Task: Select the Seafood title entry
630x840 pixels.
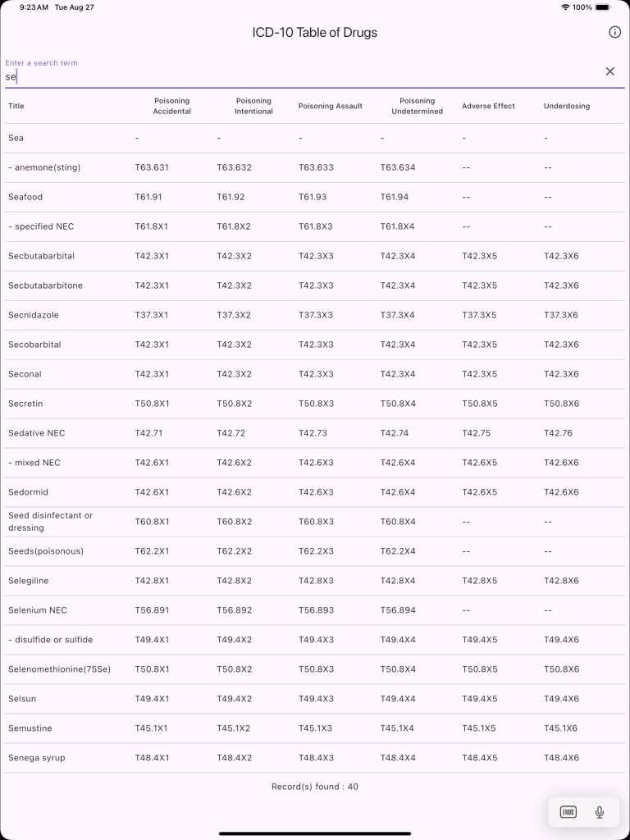Action: click(x=25, y=197)
